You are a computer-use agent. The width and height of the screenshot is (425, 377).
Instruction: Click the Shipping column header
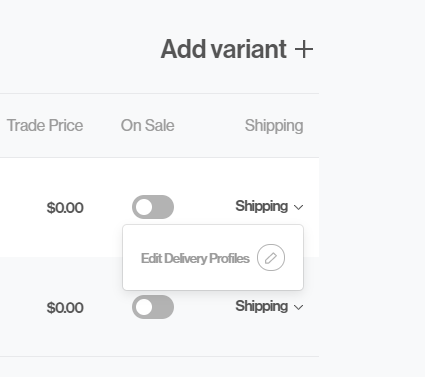point(274,126)
